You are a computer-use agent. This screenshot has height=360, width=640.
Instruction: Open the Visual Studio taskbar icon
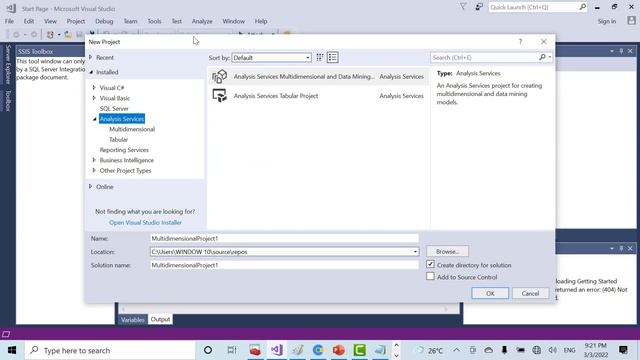[276, 350]
